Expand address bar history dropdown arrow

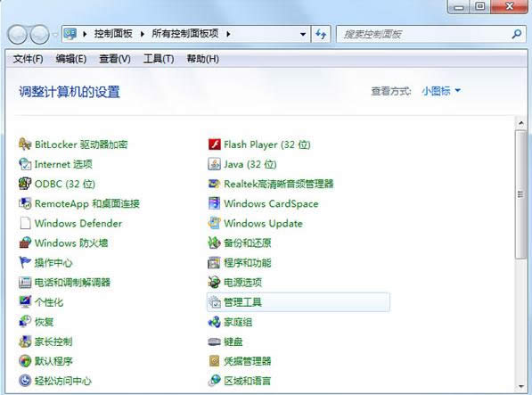303,34
